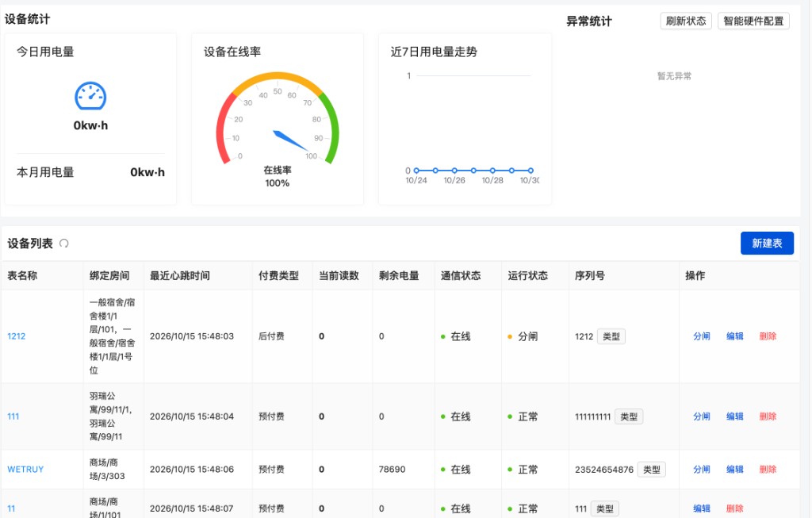Click the 在线 status in the WETRUY row
The width and height of the screenshot is (812, 518).
coord(456,470)
